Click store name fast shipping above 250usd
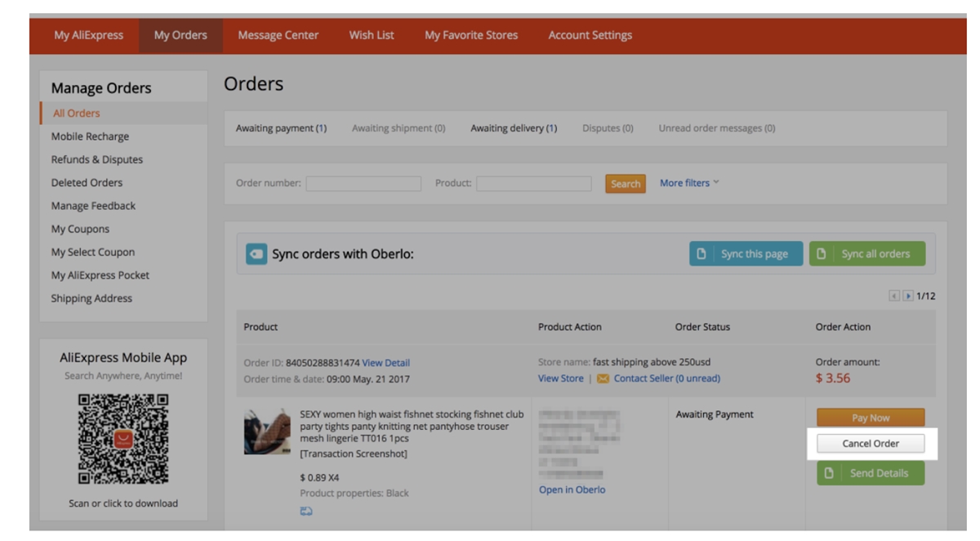The height and width of the screenshot is (541, 980). 652,362
